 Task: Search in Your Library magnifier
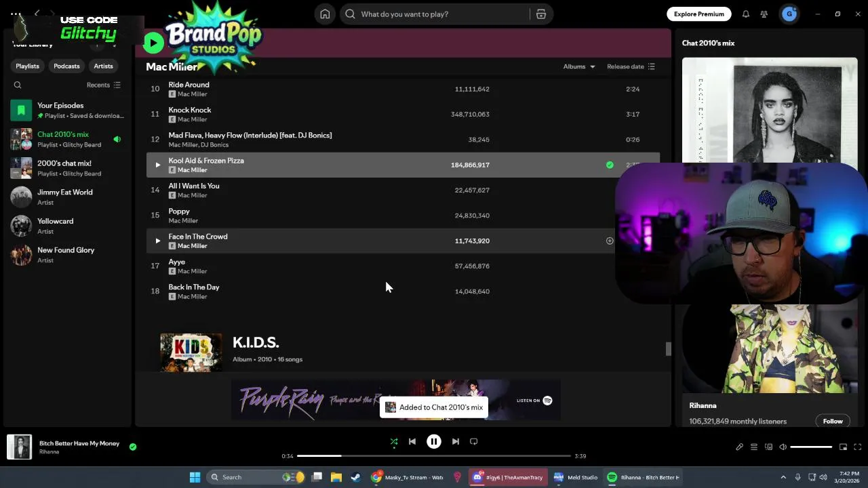coord(18,85)
